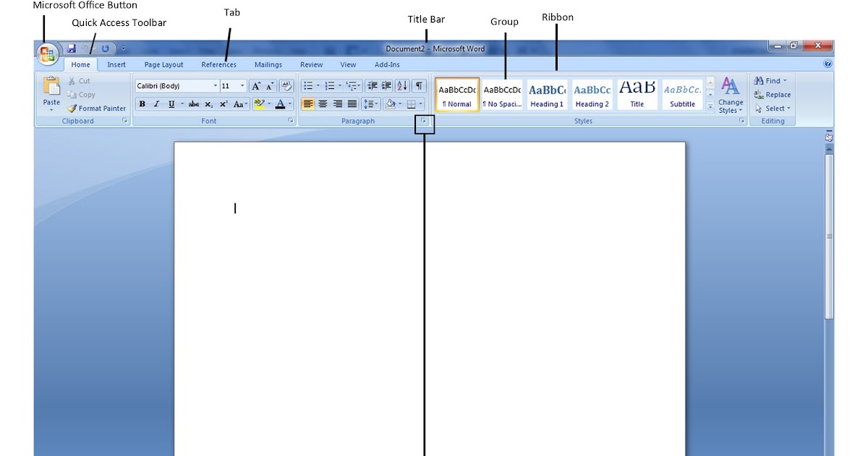
Task: Click the Clear Formatting icon
Action: pos(286,85)
